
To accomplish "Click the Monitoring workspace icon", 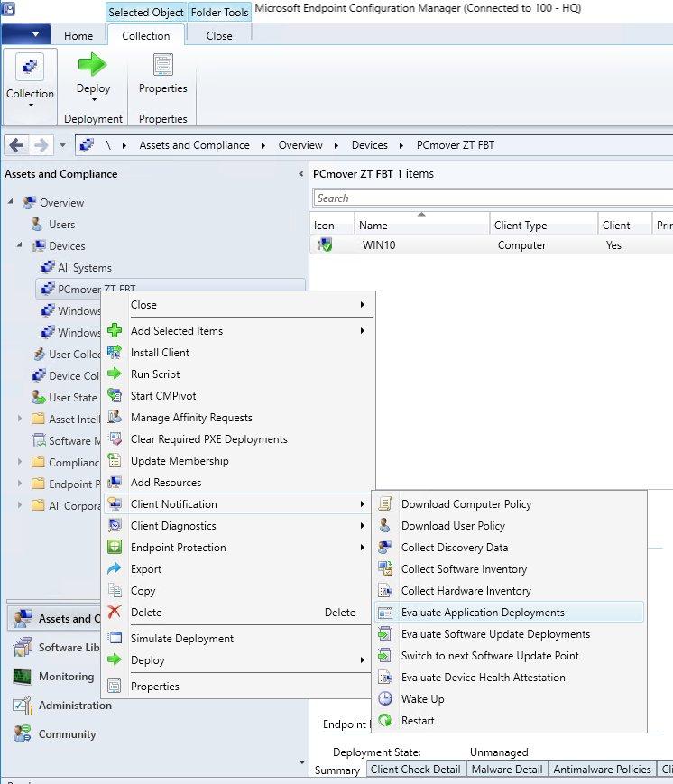I will pos(23,677).
